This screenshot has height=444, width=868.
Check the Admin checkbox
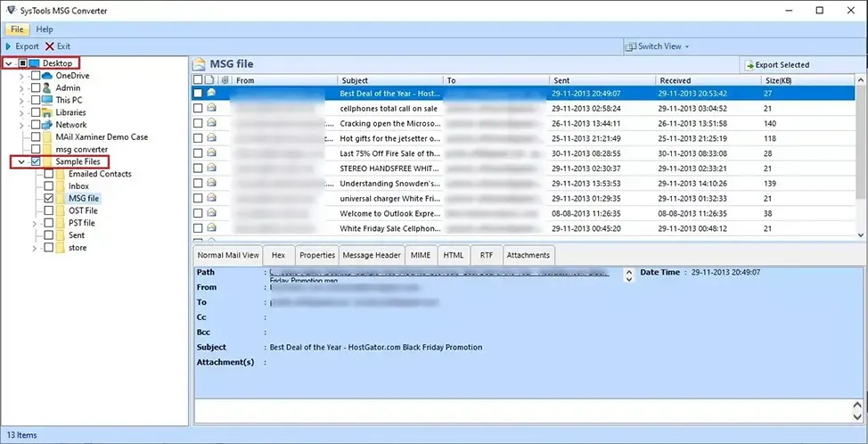tap(36, 88)
